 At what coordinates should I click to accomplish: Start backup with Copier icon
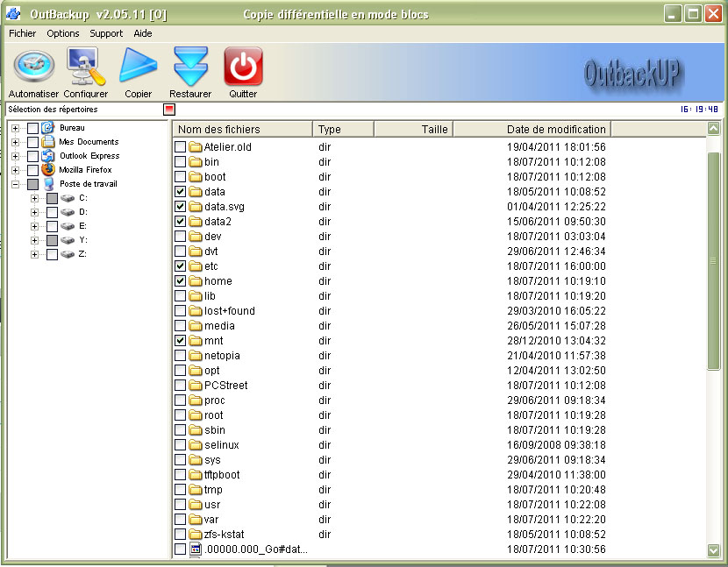click(x=138, y=67)
